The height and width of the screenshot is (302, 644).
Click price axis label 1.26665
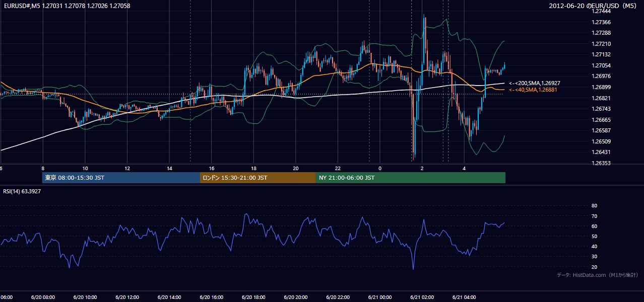(x=601, y=120)
